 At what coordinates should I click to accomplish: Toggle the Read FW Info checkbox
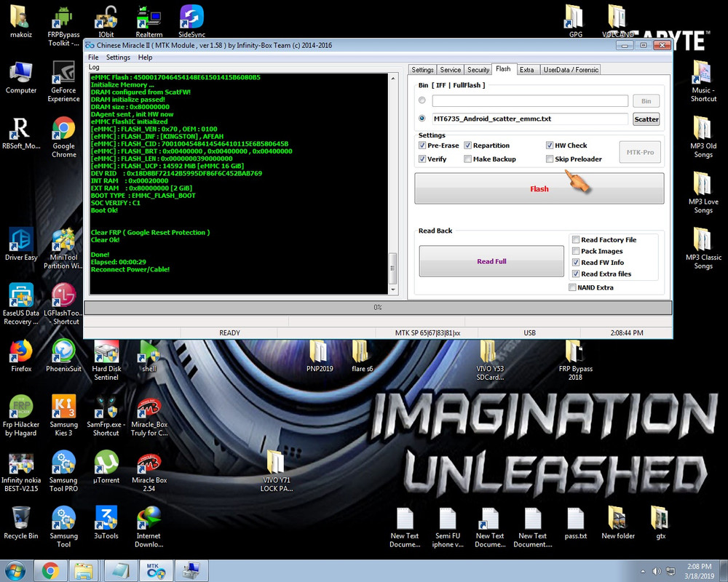tap(576, 262)
